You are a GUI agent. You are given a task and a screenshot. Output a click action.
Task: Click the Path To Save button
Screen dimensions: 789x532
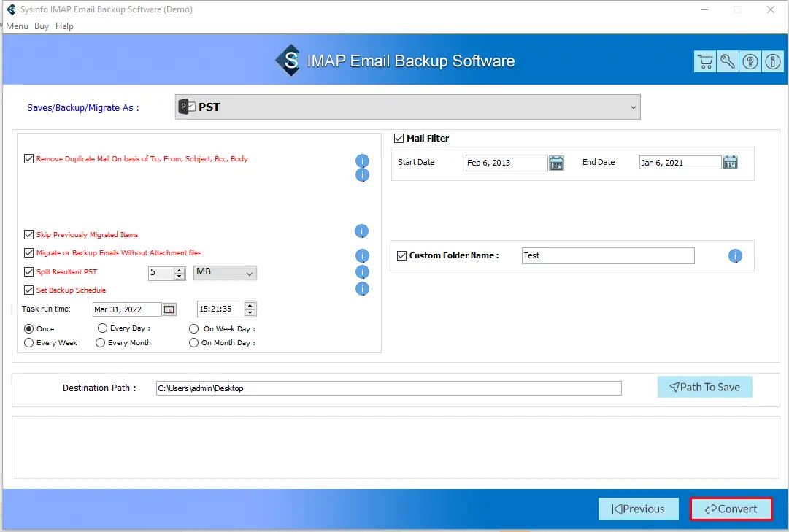pos(704,387)
